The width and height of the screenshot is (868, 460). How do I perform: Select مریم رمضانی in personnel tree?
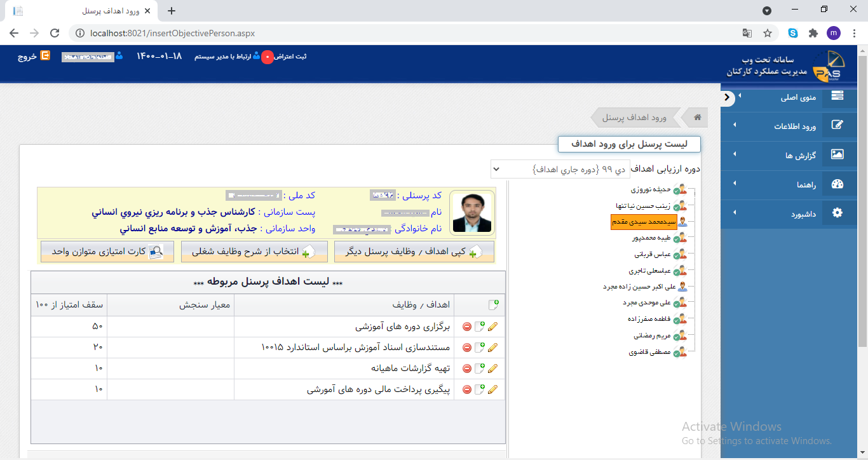click(x=653, y=335)
